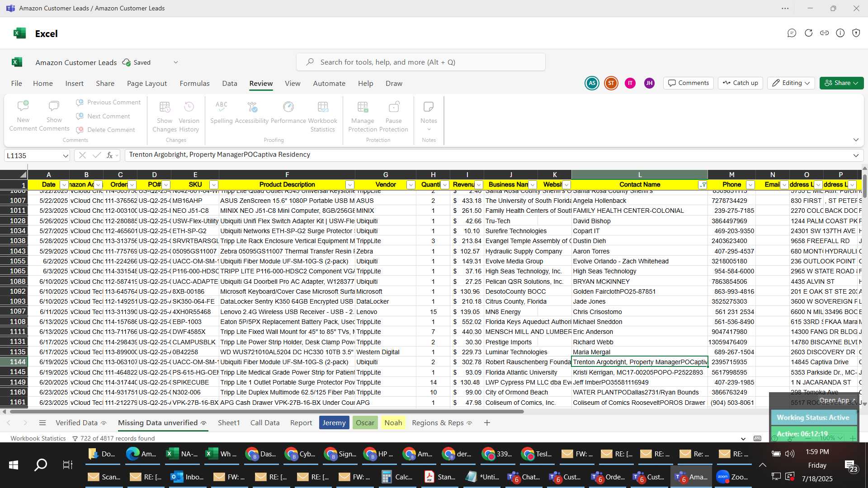Open Windows Start menu
Viewport: 868px width, 488px height.
pyautogui.click(x=13, y=465)
